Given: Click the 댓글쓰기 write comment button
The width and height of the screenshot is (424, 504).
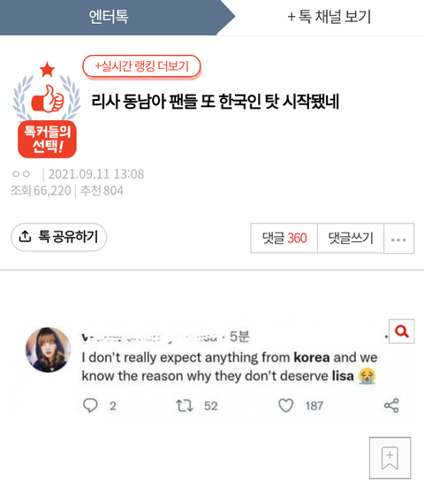Looking at the screenshot, I should tap(351, 238).
